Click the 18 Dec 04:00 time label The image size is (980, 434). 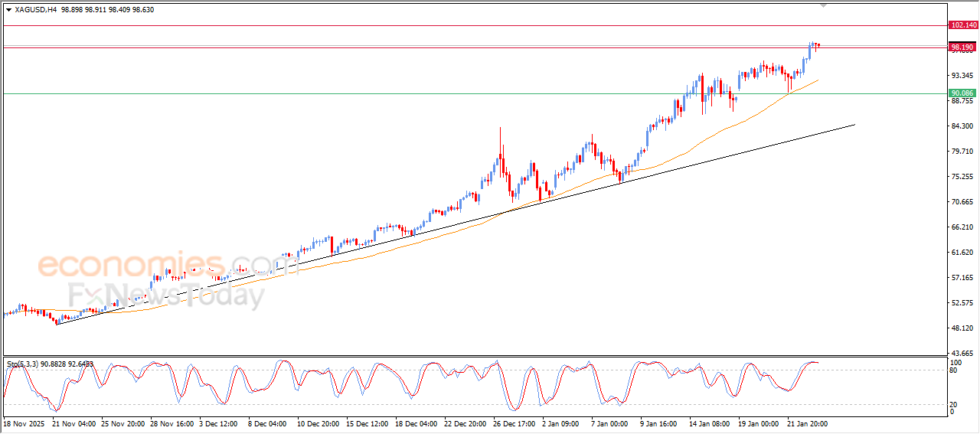pyautogui.click(x=418, y=423)
